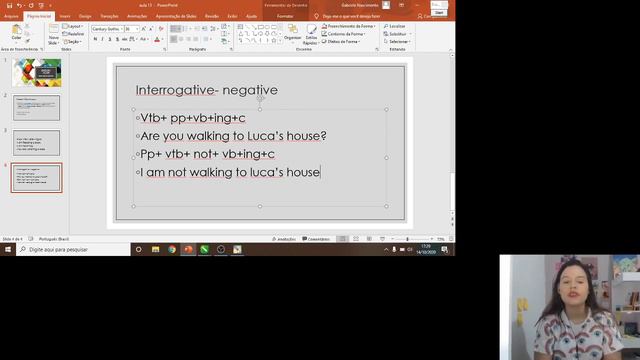The height and width of the screenshot is (360, 640).
Task: Undo the last action
Action: click(x=19, y=5)
